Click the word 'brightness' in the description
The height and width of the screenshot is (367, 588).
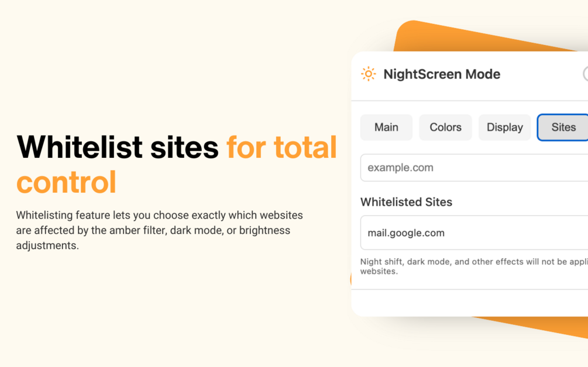click(x=265, y=230)
